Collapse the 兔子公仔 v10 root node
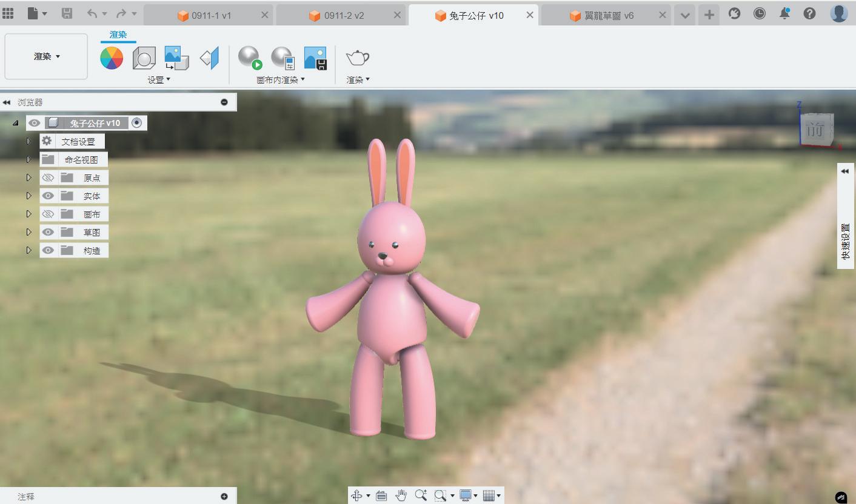The image size is (856, 504). tap(15, 123)
